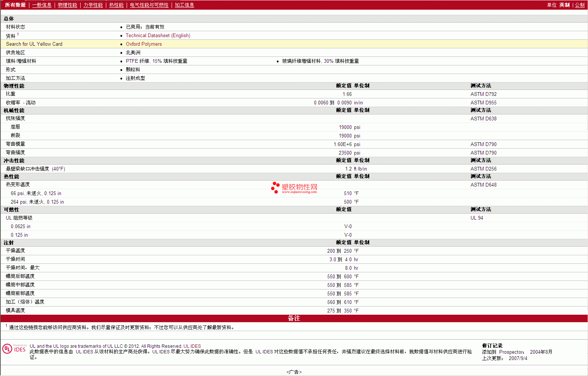Click 加工（熔体）温度 row label

click(25, 302)
